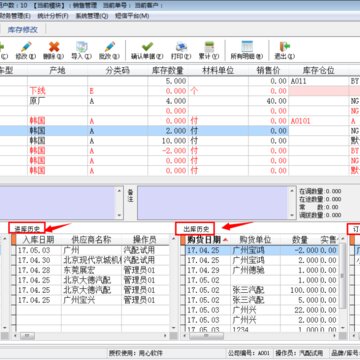Click 公司编号: A001 in status bar
360x360 pixels.
click(x=248, y=353)
